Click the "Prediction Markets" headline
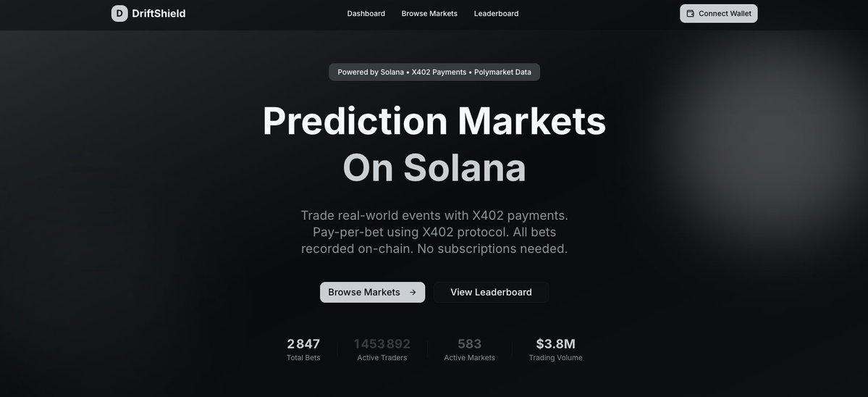 pyautogui.click(x=434, y=121)
